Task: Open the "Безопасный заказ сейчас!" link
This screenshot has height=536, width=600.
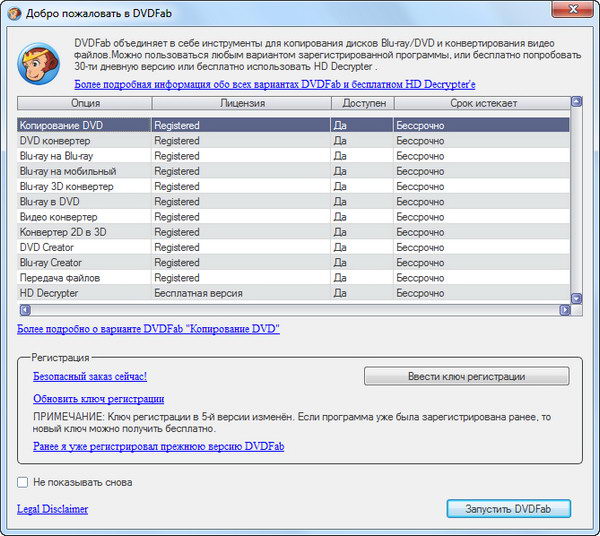Action: click(90, 376)
